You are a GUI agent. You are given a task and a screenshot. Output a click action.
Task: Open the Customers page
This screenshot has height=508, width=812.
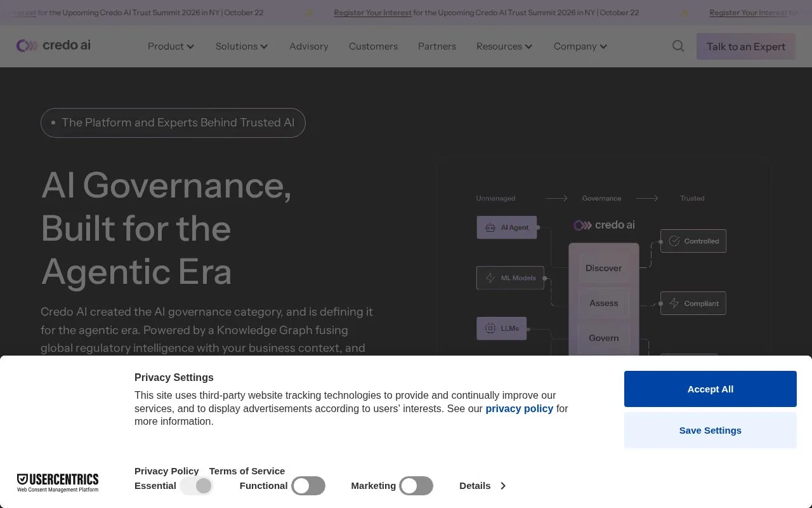pos(373,46)
